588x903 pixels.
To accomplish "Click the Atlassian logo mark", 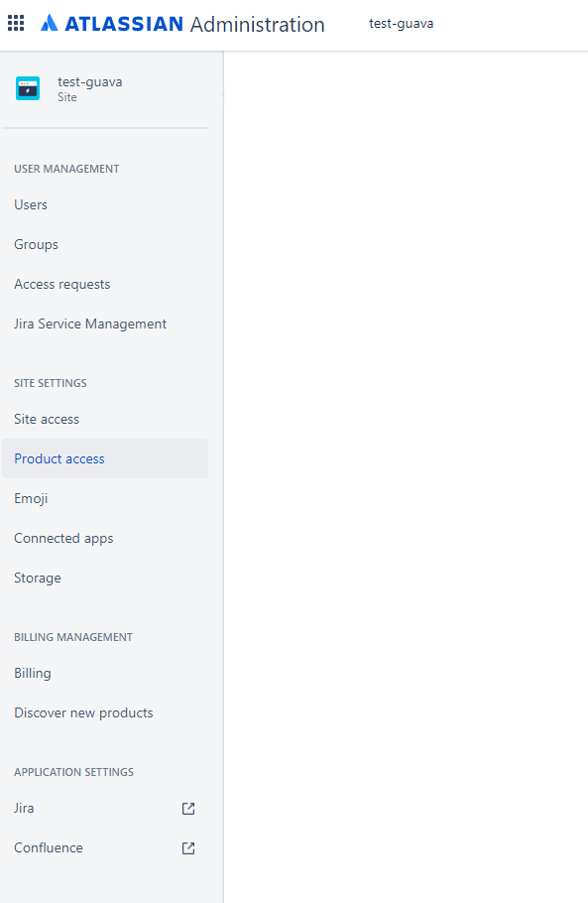I will (x=50, y=23).
